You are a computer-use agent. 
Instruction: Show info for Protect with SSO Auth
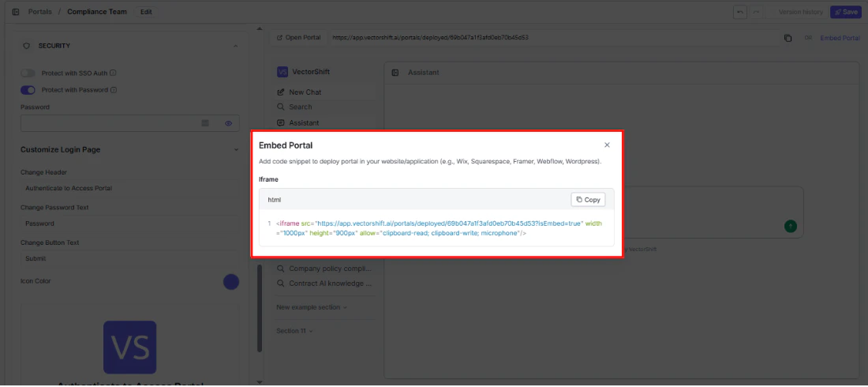(113, 73)
